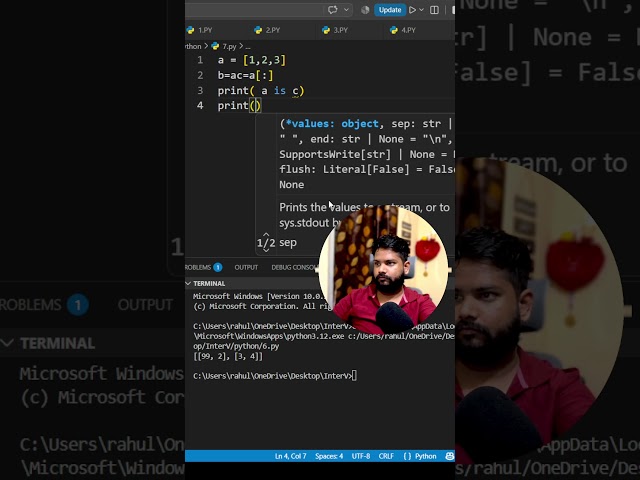Click code line 1 with a = [1,2,3]
Image resolution: width=640 pixels, height=480 pixels.
tap(251, 60)
